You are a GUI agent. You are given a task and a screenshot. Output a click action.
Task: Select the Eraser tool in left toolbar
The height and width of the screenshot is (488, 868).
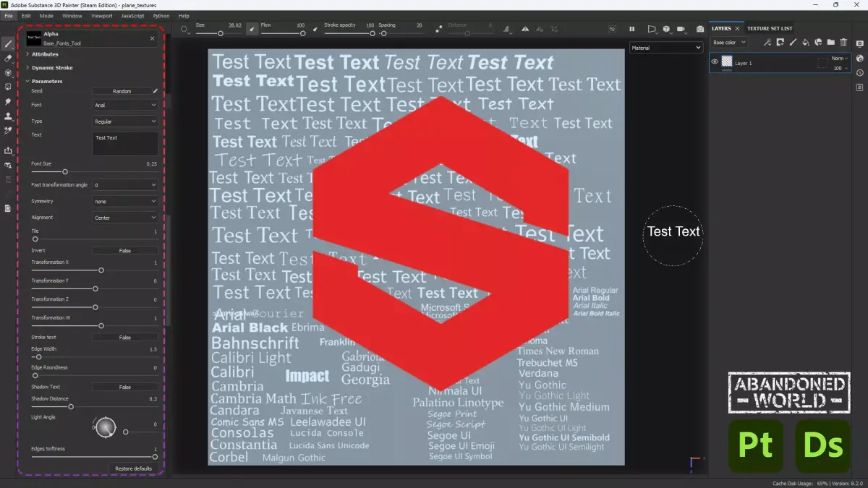(x=8, y=58)
